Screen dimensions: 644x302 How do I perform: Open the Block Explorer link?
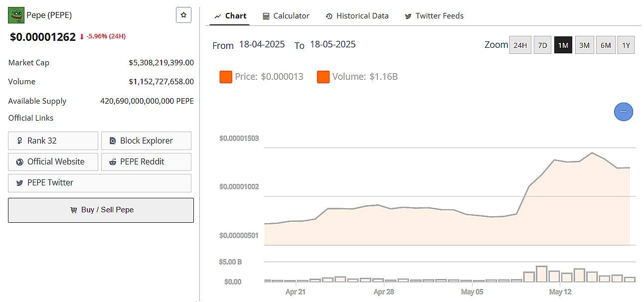pos(146,141)
